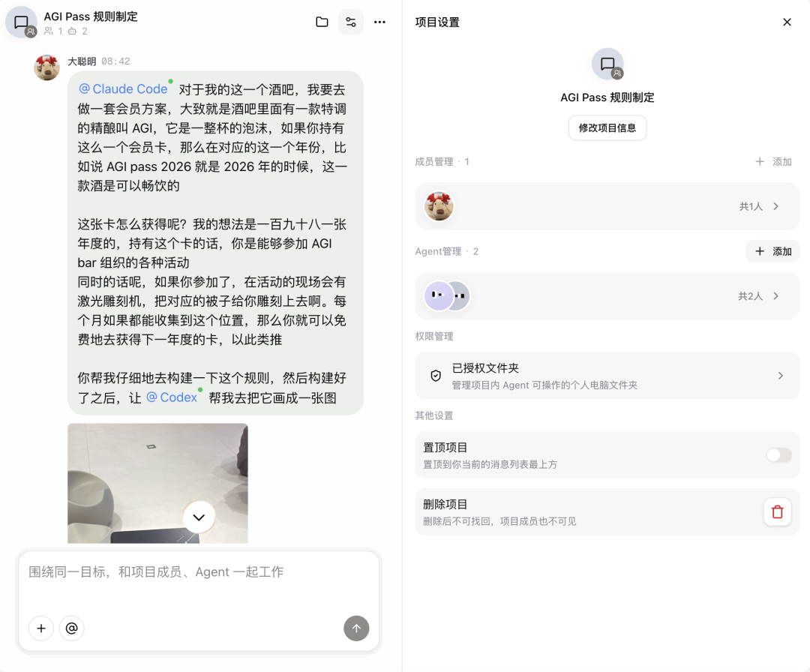Open the attached photo thumbnail in chat

(157, 483)
